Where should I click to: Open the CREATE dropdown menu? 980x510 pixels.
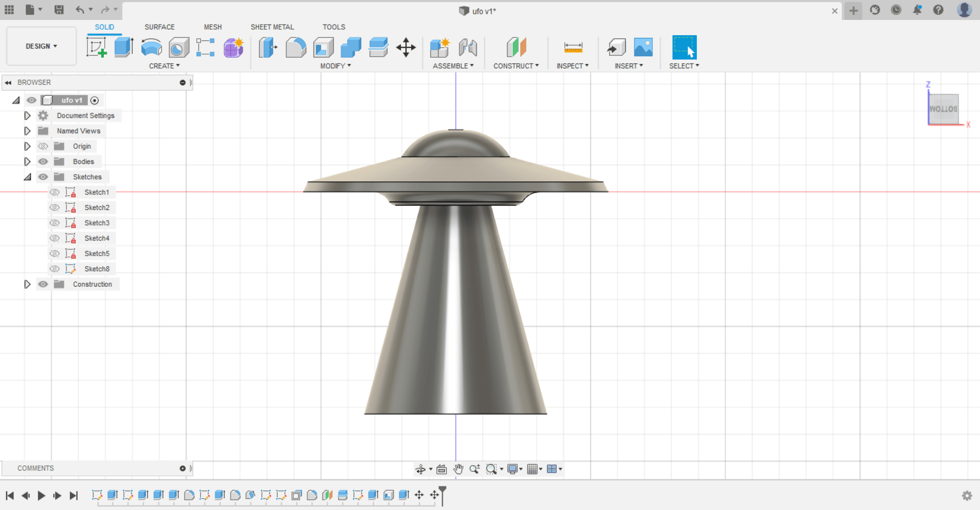pyautogui.click(x=164, y=66)
